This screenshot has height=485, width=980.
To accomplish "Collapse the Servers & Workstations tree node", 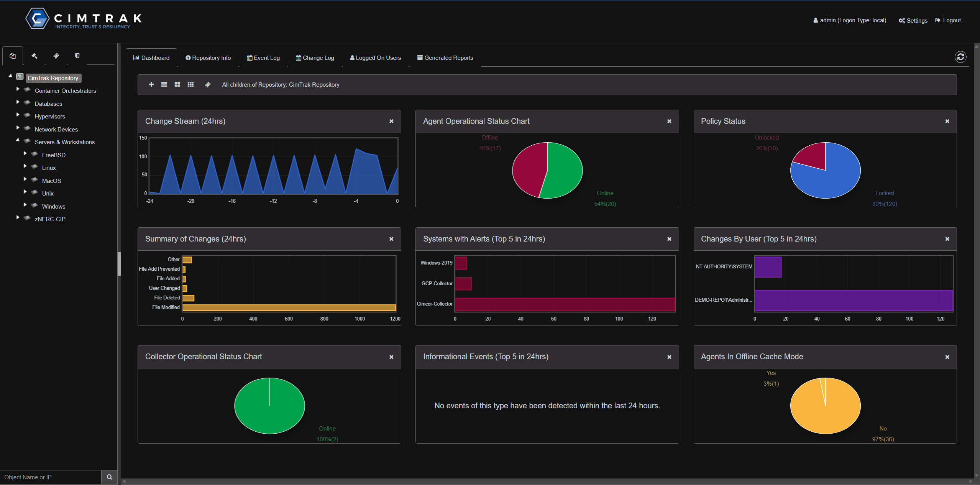I will [x=18, y=140].
